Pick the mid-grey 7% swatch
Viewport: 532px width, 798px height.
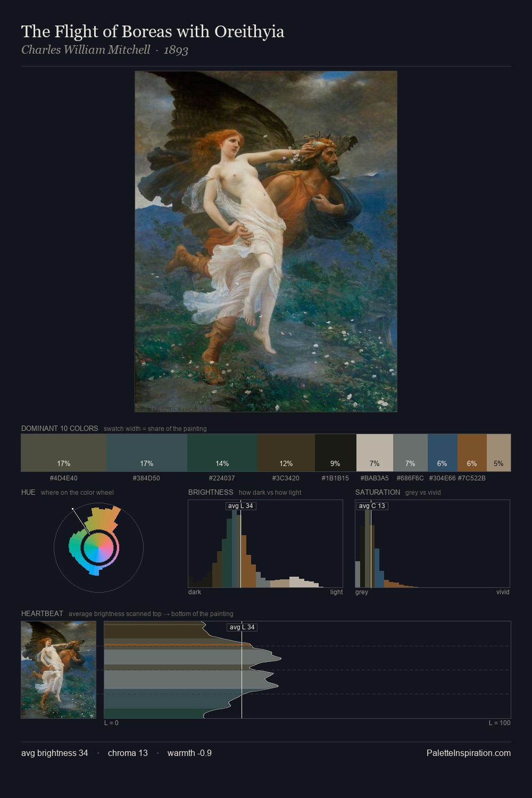click(410, 453)
